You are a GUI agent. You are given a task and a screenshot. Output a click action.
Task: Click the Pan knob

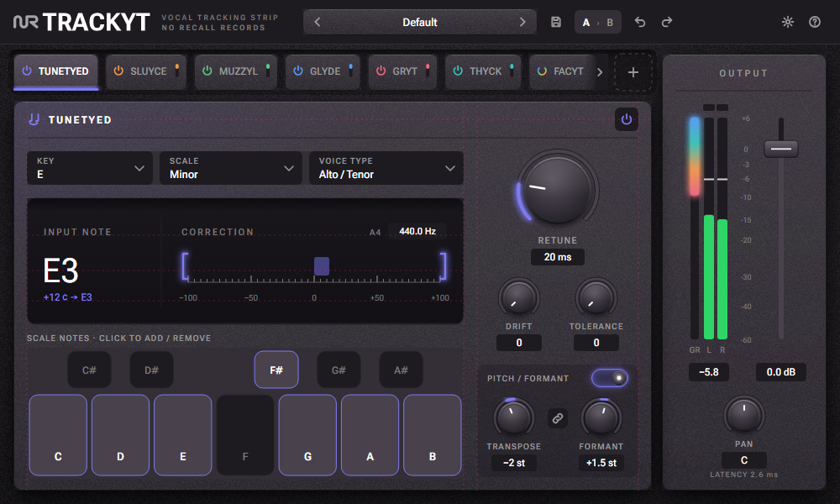[x=743, y=415]
